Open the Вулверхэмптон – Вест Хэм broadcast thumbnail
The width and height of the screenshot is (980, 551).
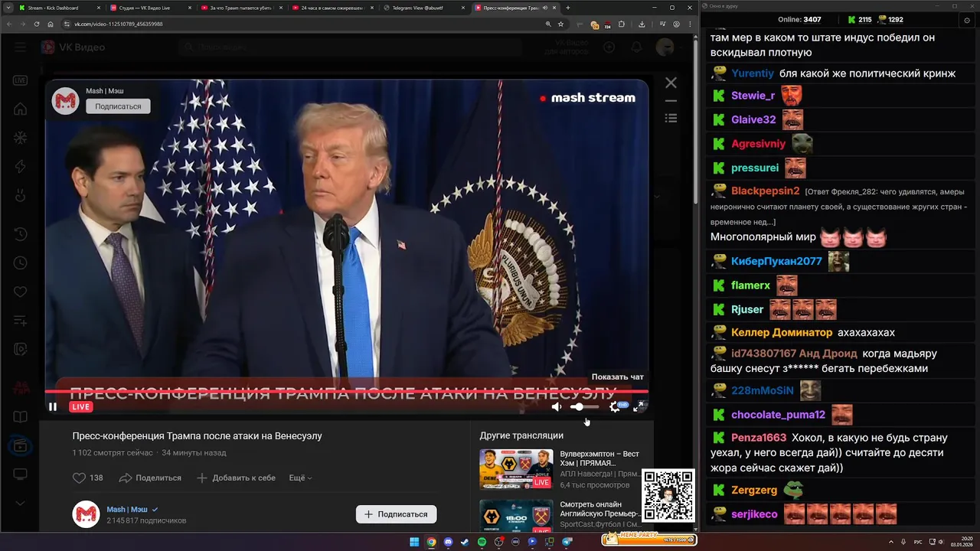click(515, 468)
